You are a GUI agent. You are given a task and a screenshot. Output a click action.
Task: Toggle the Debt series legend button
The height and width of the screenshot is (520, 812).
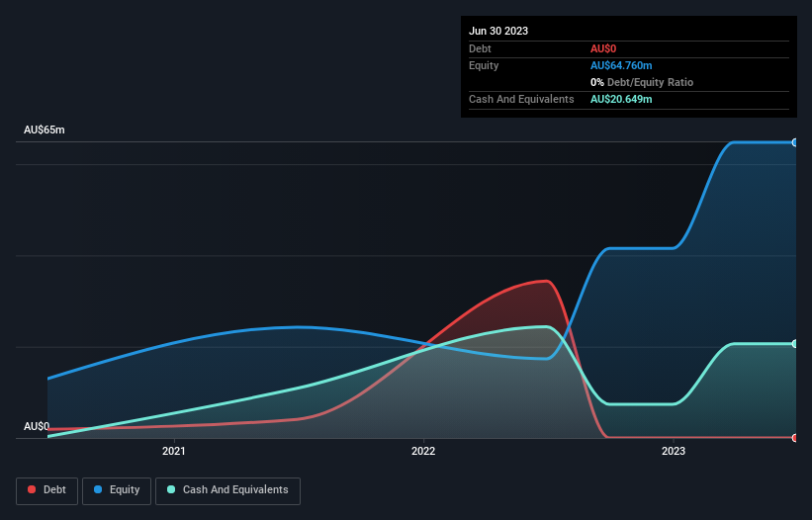point(47,491)
